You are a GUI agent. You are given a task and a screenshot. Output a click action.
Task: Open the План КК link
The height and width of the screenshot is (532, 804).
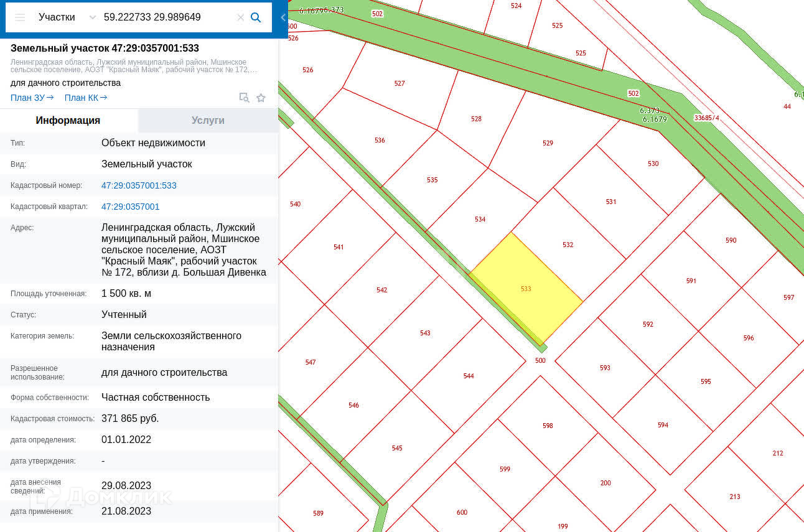[x=86, y=98]
